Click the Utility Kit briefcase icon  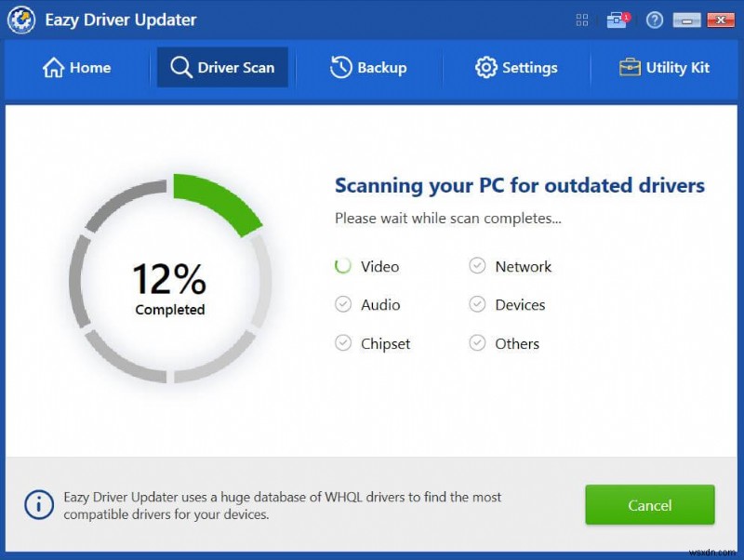click(631, 67)
